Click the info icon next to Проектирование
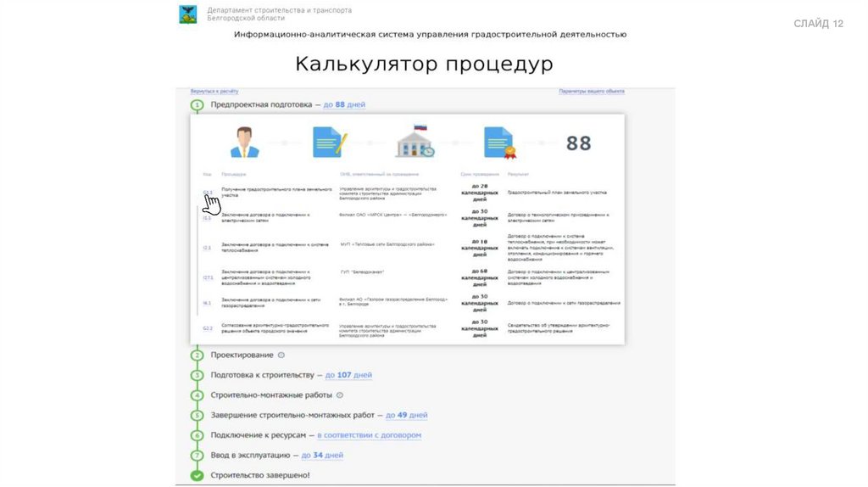 (x=281, y=355)
